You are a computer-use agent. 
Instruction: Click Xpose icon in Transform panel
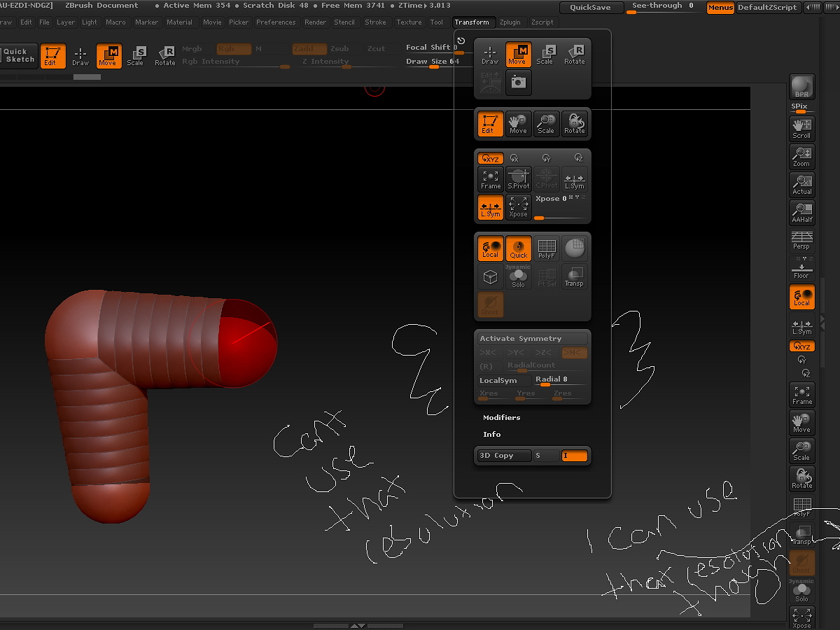point(519,207)
